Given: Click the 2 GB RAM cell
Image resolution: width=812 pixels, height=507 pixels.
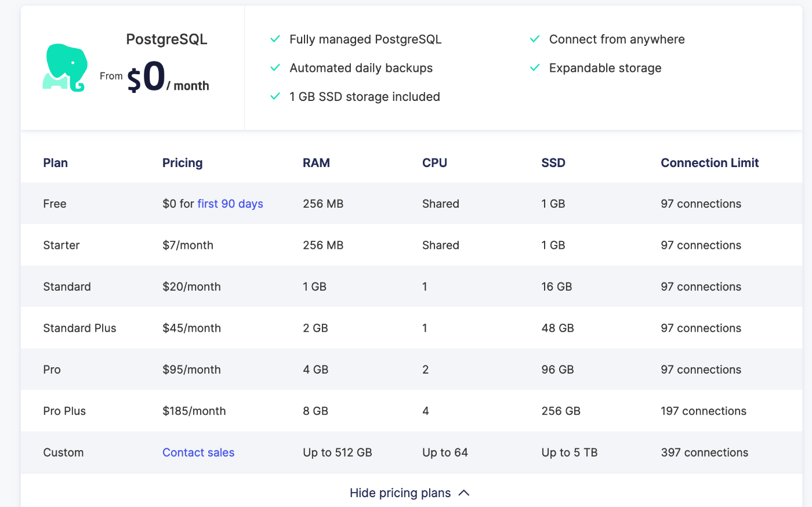Looking at the screenshot, I should (x=316, y=328).
